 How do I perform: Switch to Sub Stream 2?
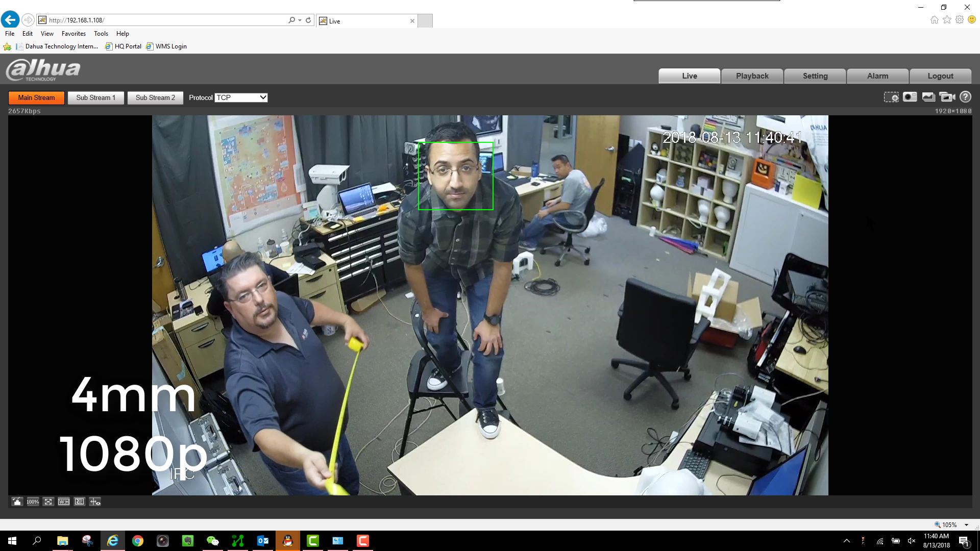coord(155,97)
